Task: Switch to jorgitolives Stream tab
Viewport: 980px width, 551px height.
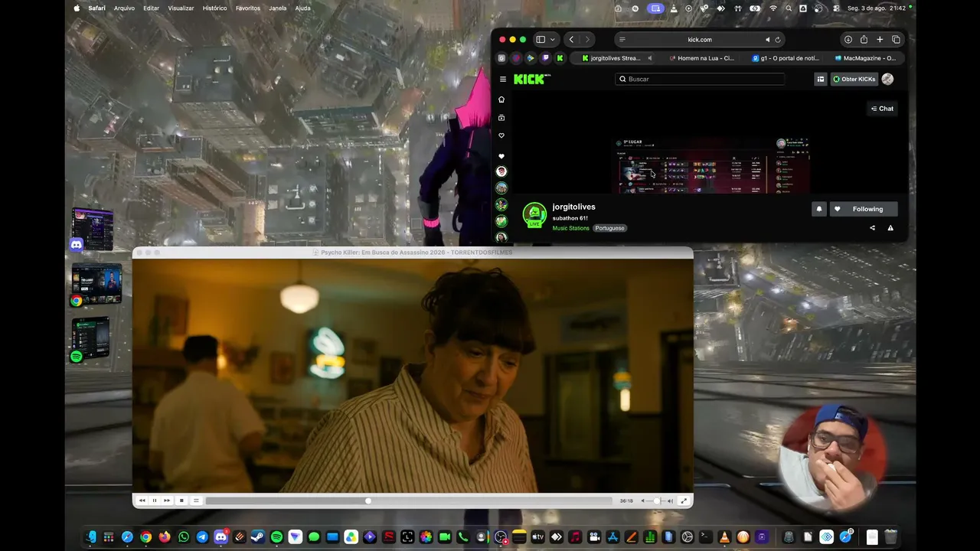Action: (x=614, y=58)
